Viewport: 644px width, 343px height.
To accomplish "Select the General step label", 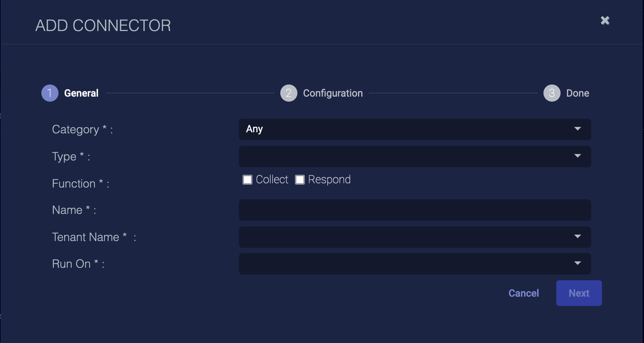I will click(81, 93).
